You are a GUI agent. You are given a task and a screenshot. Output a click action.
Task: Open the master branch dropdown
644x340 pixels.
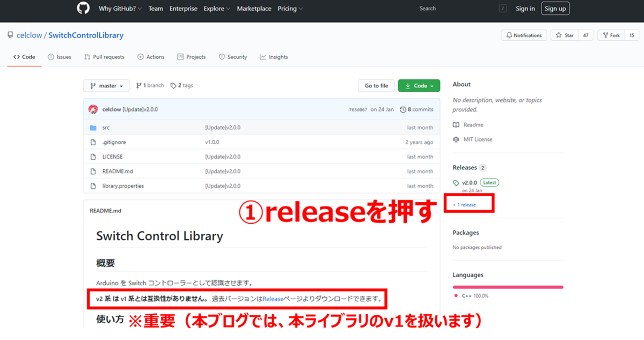tap(106, 86)
